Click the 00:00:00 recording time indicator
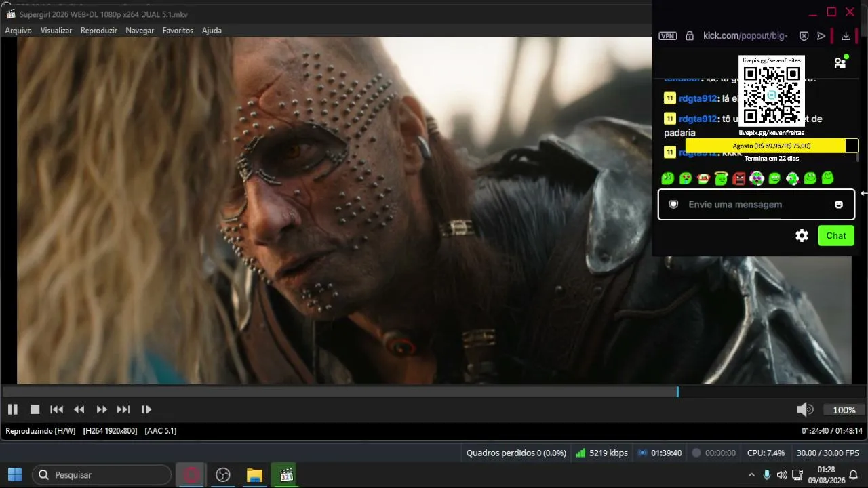 [713, 453]
